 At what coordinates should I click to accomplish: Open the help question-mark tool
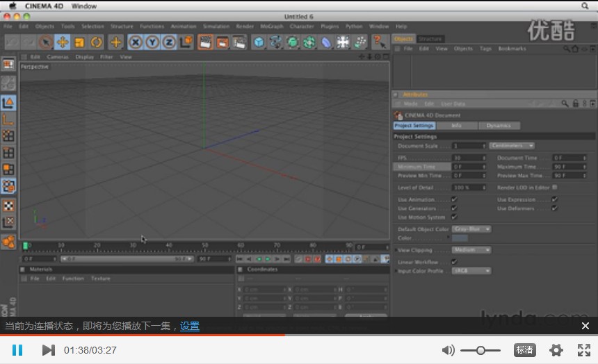[379, 42]
